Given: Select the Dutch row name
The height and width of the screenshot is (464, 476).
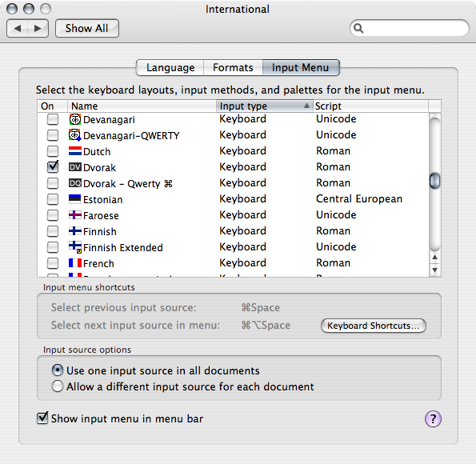Looking at the screenshot, I should click(97, 151).
